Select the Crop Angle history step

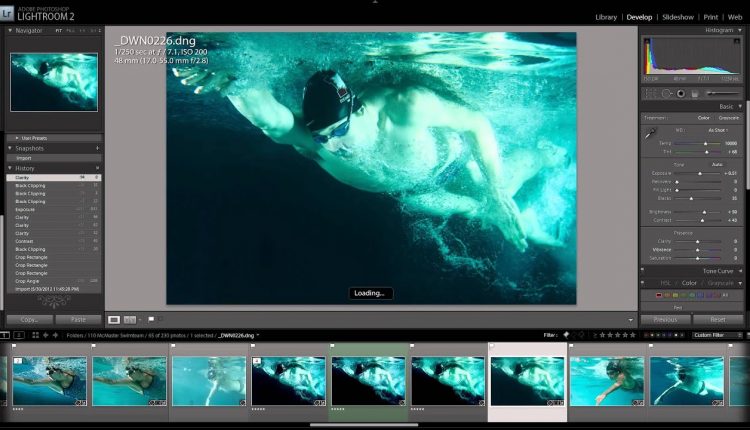(x=54, y=281)
